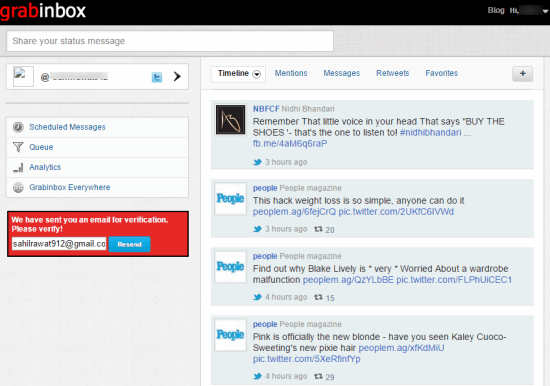This screenshot has width=550, height=386.
Task: Edit the verification email address field
Action: pyautogui.click(x=59, y=244)
